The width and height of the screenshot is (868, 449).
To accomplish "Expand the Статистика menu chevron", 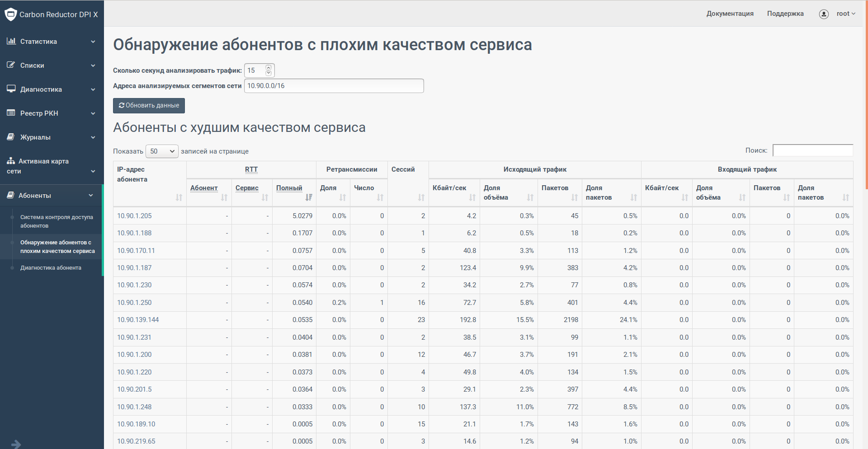I will tap(93, 42).
